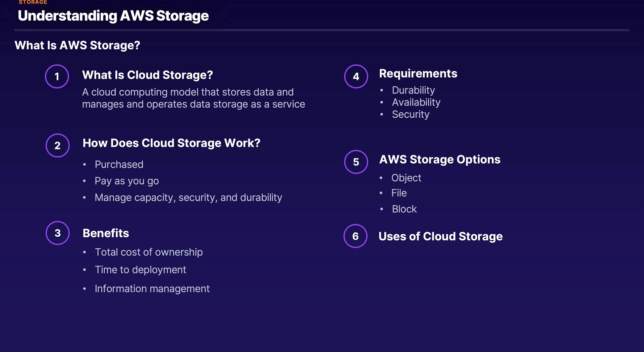
Task: Click the 'Information management' bullet
Action: [x=152, y=289]
